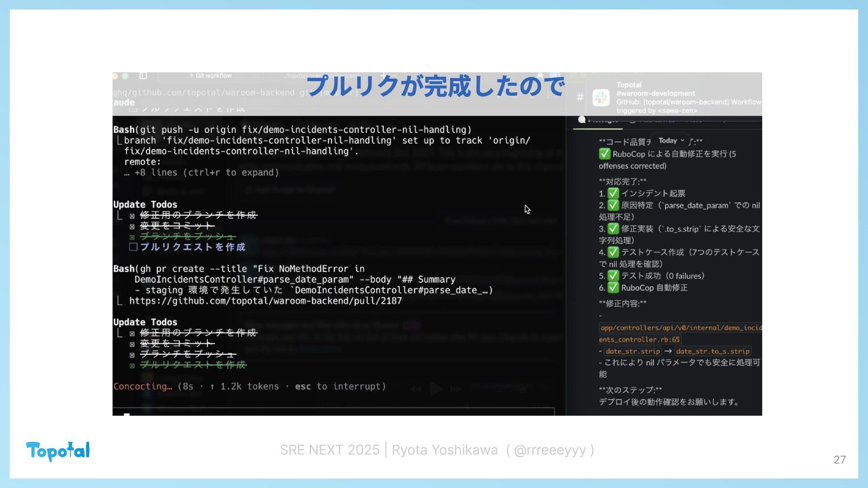Image resolution: width=868 pixels, height=488 pixels.
Task: Click the 'Bash(git push -u origin' command line
Action: click(x=292, y=130)
